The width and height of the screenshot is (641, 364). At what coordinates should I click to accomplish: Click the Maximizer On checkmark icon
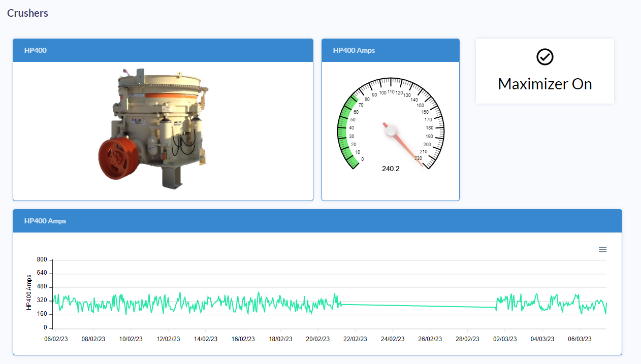coord(545,57)
